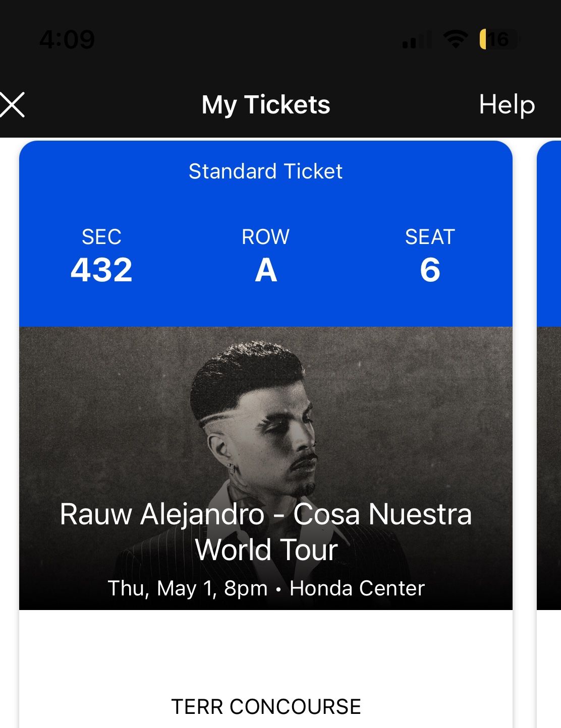The height and width of the screenshot is (728, 561).
Task: Tap the SEAT label
Action: (430, 237)
